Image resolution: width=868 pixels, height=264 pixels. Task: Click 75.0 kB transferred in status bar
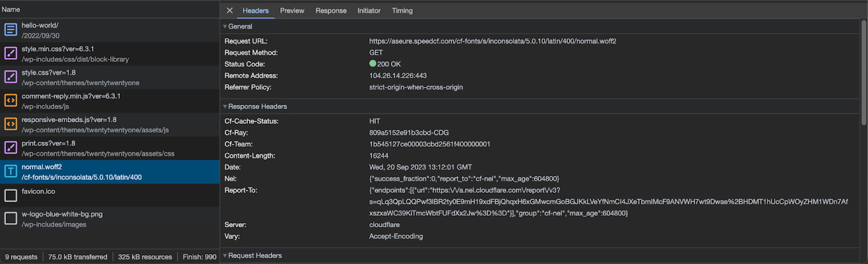click(78, 257)
